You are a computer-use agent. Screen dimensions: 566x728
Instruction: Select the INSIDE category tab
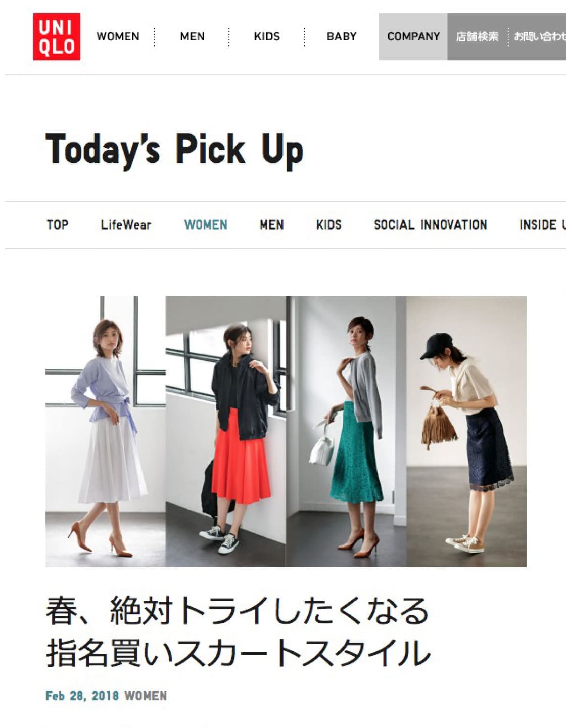[543, 225]
